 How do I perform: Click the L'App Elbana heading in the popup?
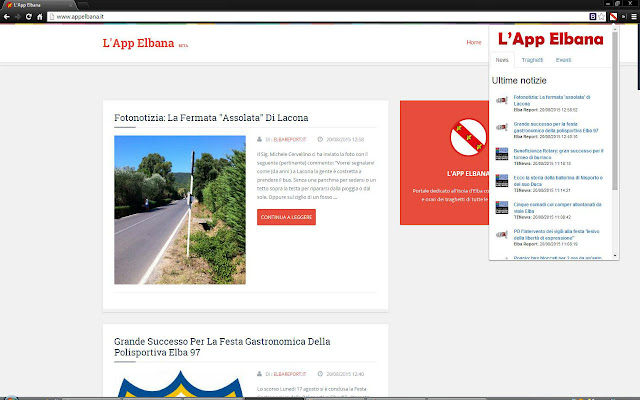pos(551,39)
